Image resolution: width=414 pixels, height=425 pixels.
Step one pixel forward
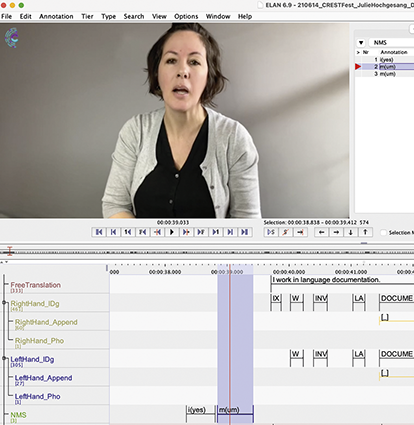tap(186, 232)
